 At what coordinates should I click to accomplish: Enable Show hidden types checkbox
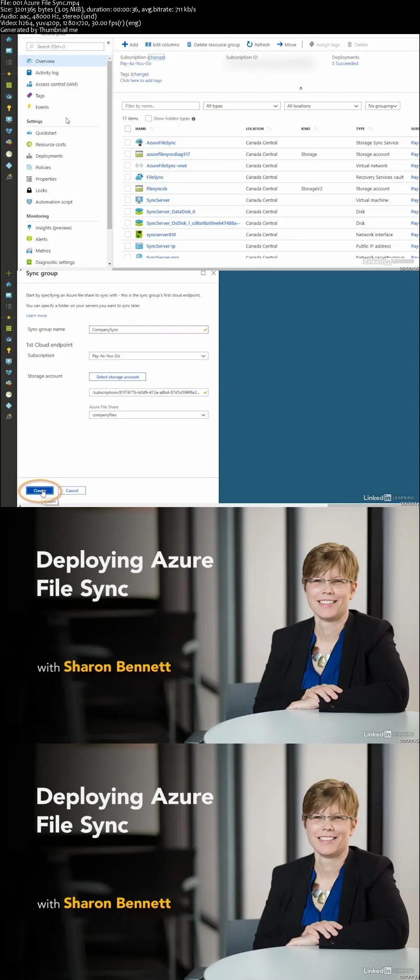pyautogui.click(x=148, y=118)
